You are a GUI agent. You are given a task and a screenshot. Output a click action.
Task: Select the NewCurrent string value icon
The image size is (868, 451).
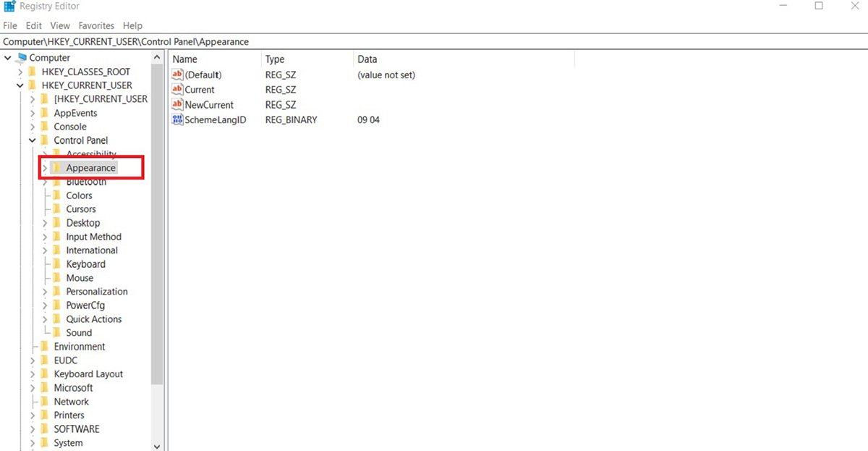point(177,104)
